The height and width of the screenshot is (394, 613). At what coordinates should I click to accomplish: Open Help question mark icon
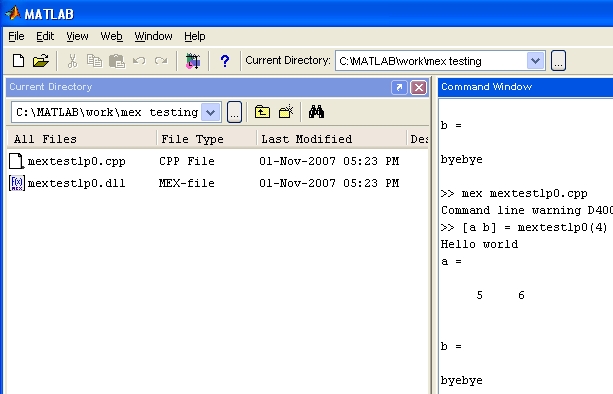(224, 61)
